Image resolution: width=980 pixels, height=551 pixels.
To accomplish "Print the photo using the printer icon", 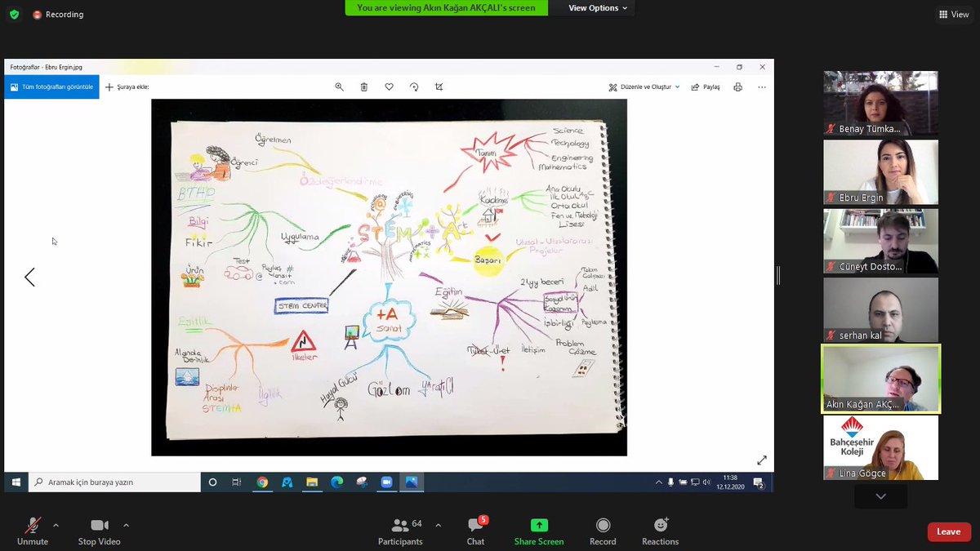I will 738,87.
